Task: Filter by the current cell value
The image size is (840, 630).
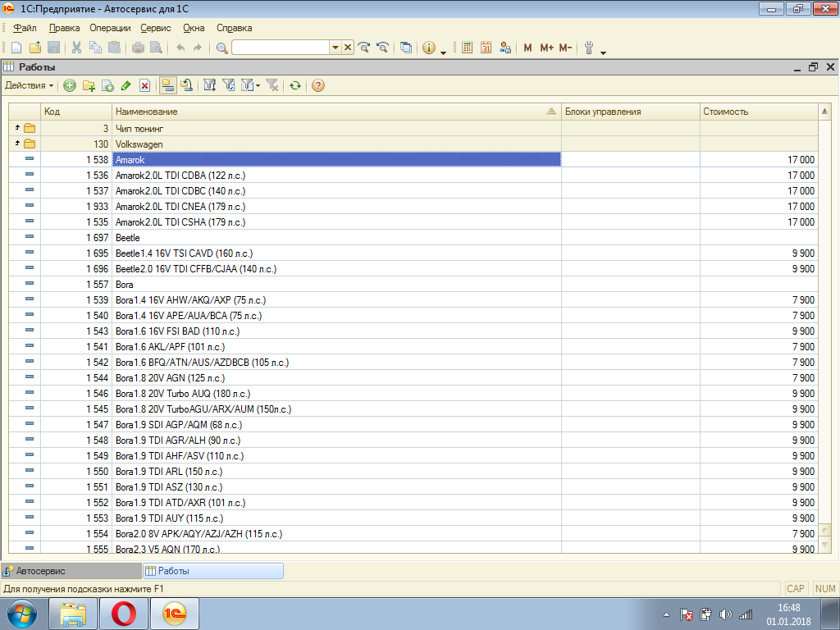Action: tap(229, 85)
